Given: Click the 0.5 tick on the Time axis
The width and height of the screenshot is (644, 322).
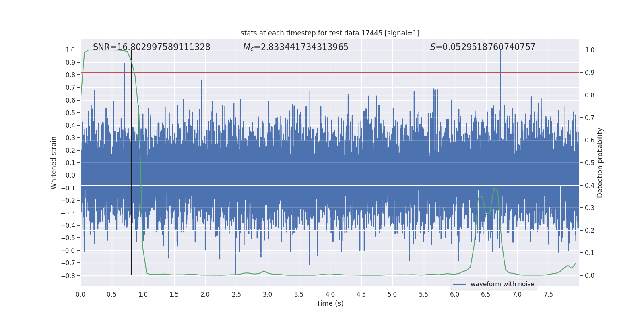Looking at the screenshot, I should (x=112, y=294).
